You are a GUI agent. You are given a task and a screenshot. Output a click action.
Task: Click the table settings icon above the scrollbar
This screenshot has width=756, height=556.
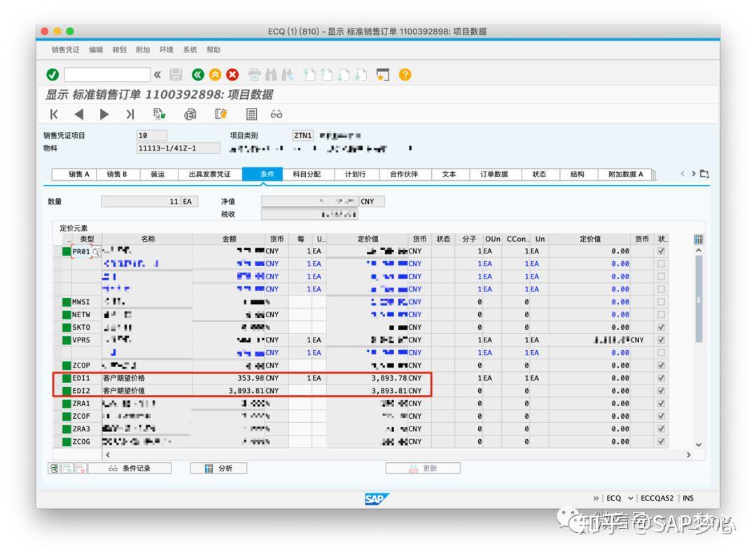(x=698, y=239)
